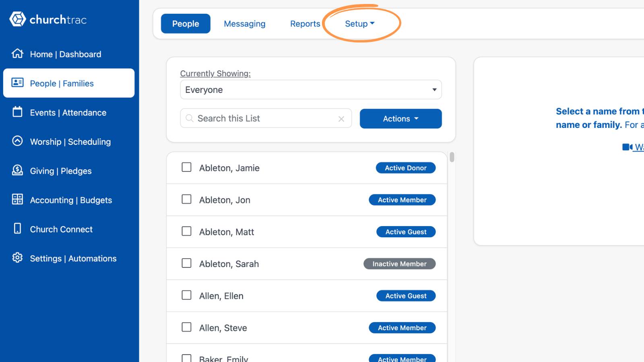Click the magnifier icon in search box
The width and height of the screenshot is (644, 362).
click(190, 118)
